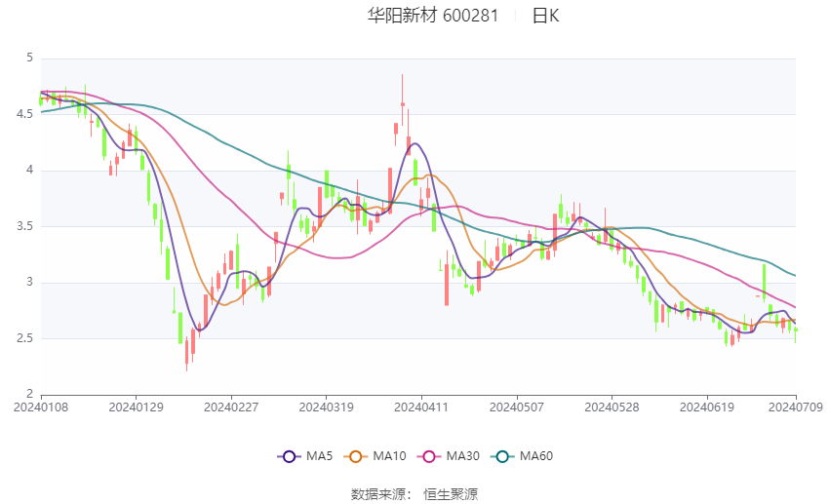Image resolution: width=829 pixels, height=504 pixels.
Task: Click the x-axis date 20240227
Action: 231,407
